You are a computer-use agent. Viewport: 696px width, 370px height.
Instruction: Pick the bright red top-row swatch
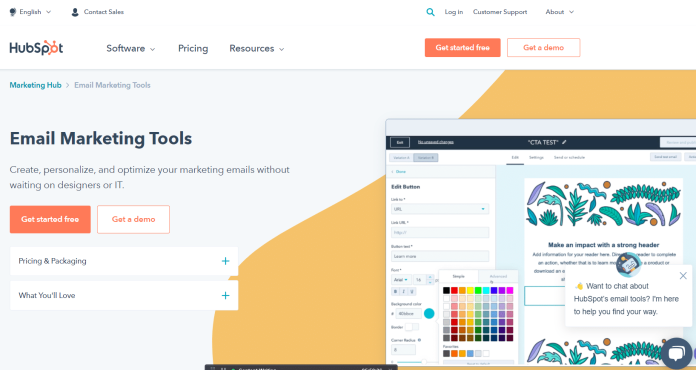[454, 291]
